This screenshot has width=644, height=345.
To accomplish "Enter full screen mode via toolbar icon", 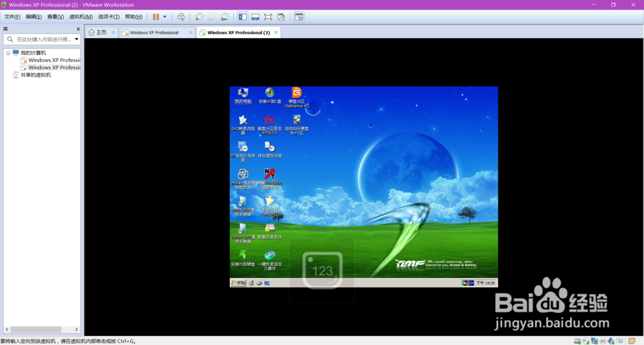I will (x=268, y=17).
